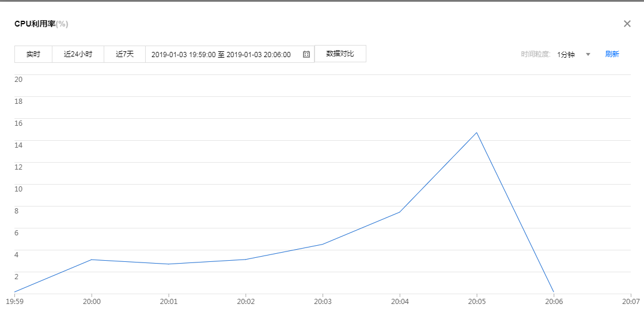Click the line endpoint at 20:06
644x319 pixels.
pos(554,292)
